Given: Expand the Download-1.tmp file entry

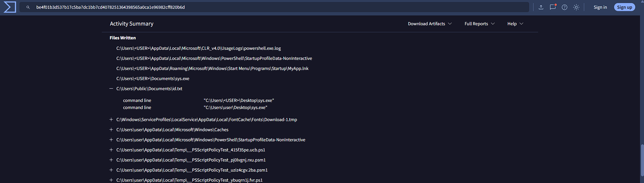Looking at the screenshot, I should [x=111, y=119].
